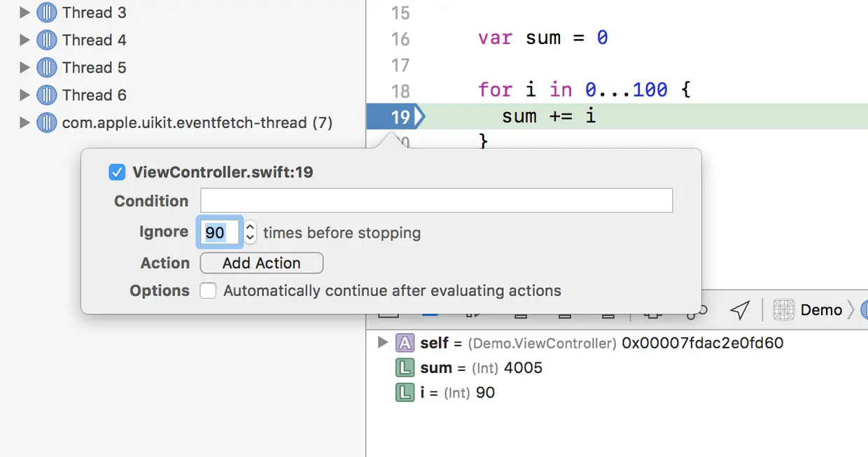This screenshot has height=457, width=868.
Task: Expand com.apple.uikit.eventfetch-thread disclosure triangle
Action: (x=24, y=123)
